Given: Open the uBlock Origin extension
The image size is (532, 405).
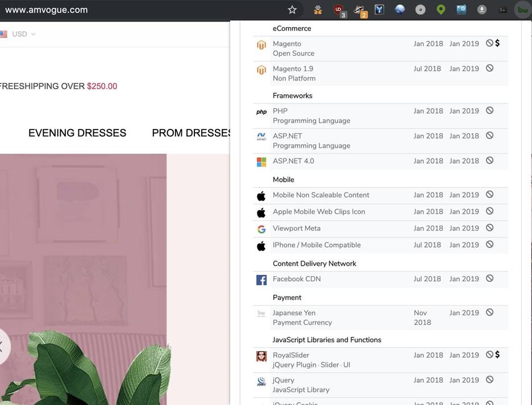Looking at the screenshot, I should point(339,10).
